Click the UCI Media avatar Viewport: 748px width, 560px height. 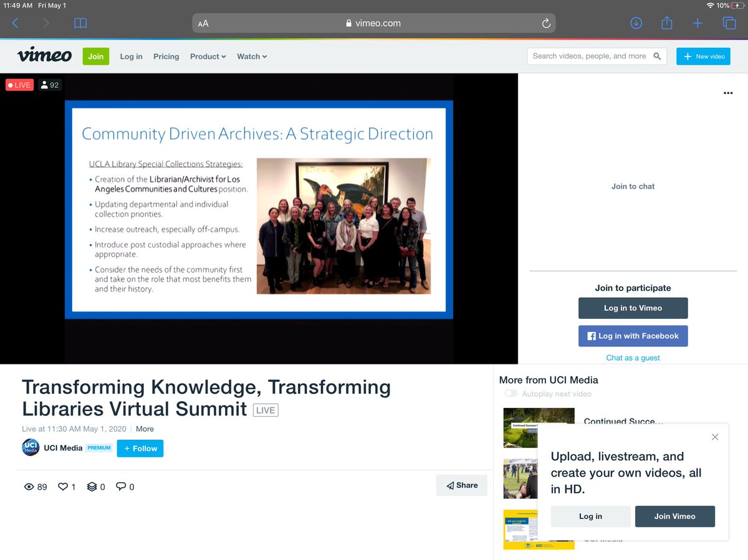(x=31, y=448)
